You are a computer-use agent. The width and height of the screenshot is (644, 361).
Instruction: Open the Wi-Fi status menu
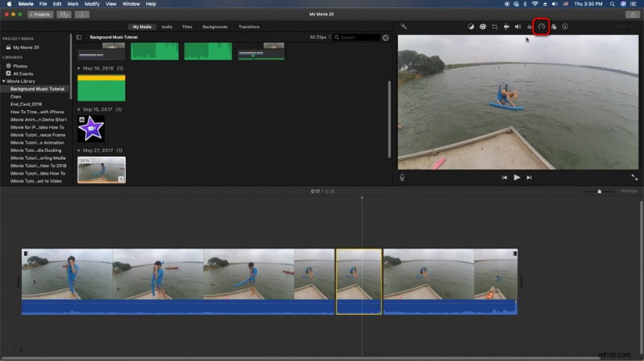535,4
